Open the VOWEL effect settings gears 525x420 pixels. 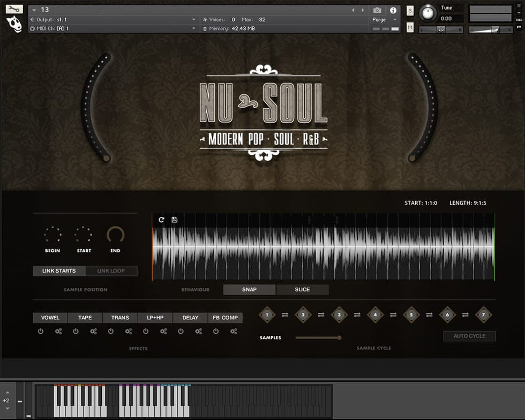tap(58, 332)
